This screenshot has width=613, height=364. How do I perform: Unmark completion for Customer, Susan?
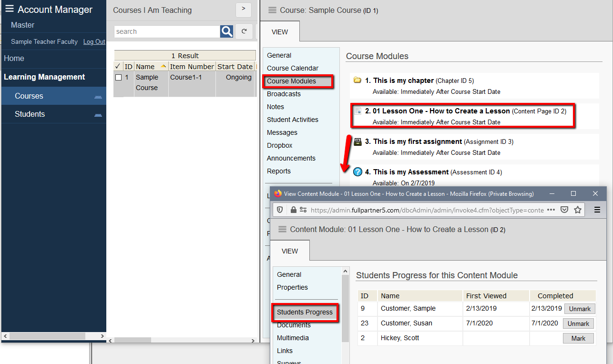(578, 324)
